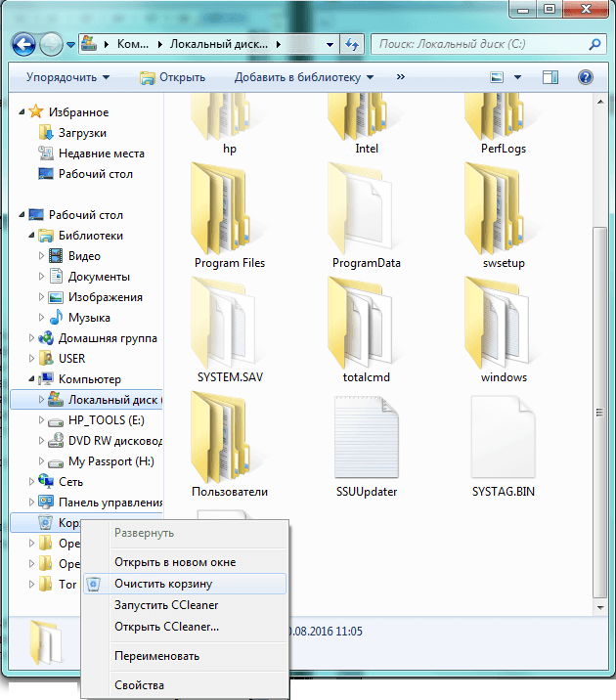616x700 pixels.
Task: Click the magnifier search icon
Action: 595,44
